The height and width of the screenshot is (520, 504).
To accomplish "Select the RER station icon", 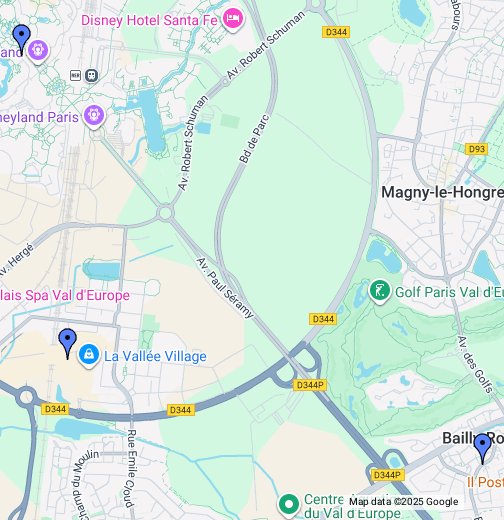I will click(x=76, y=76).
